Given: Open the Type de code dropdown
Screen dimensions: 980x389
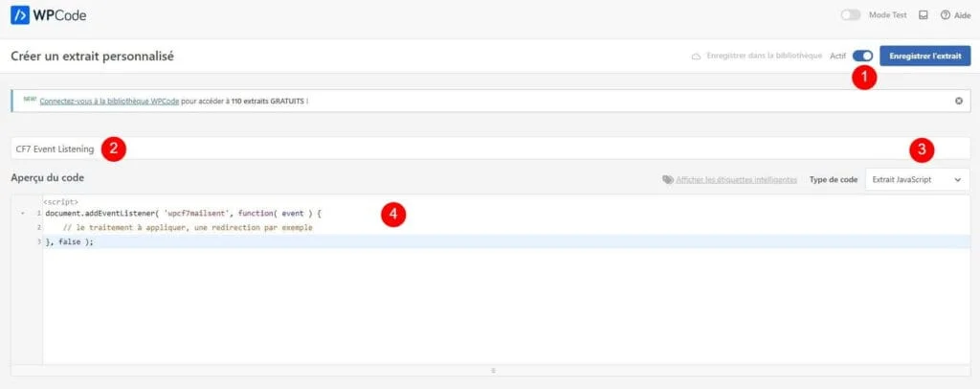Looking at the screenshot, I should pyautogui.click(x=917, y=180).
